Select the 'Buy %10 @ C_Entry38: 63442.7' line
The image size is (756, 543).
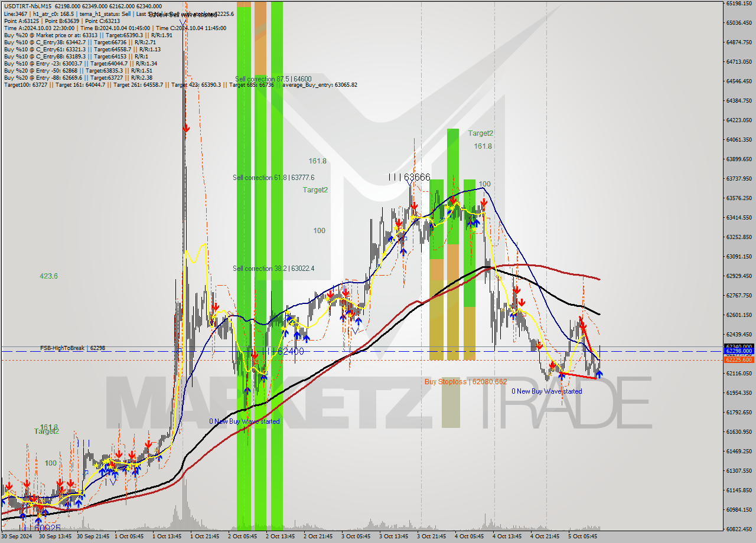(x=80, y=42)
